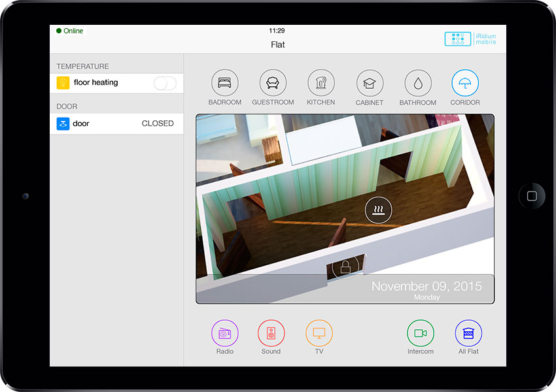Image resolution: width=556 pixels, height=392 pixels.
Task: Click the DOOR section header
Action: [x=67, y=106]
